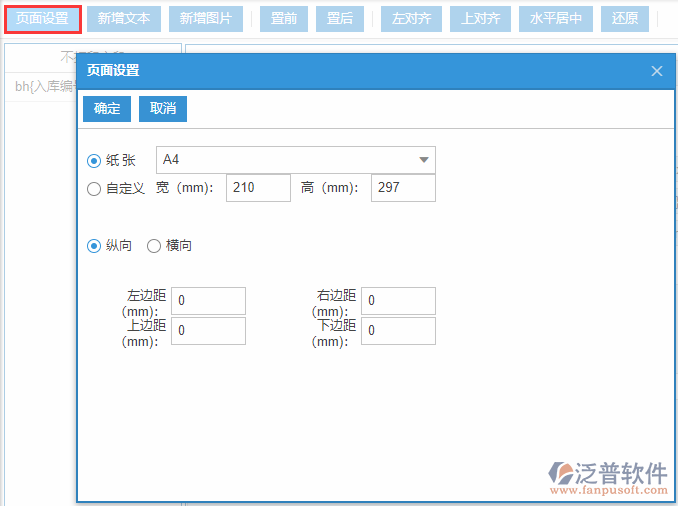Click 新增文本 to add text

124,19
